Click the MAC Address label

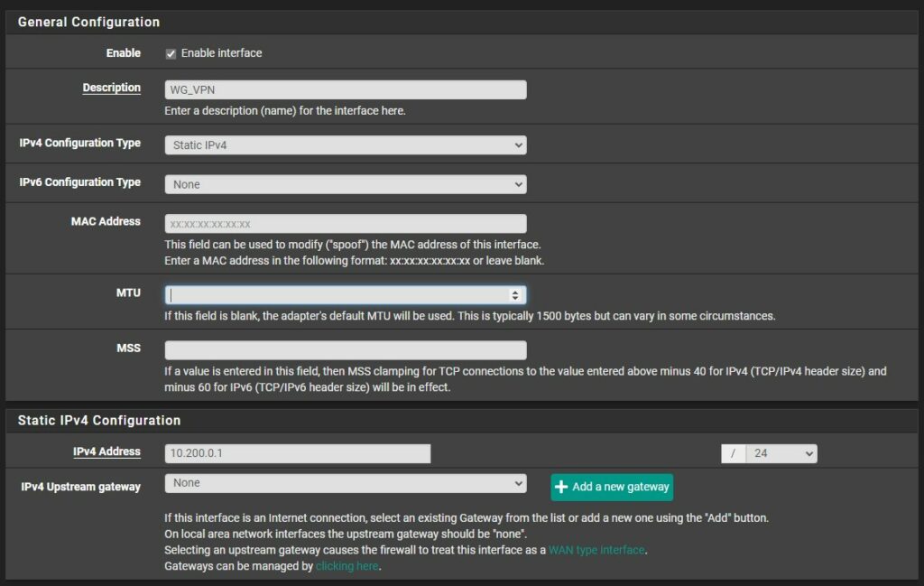coord(106,221)
